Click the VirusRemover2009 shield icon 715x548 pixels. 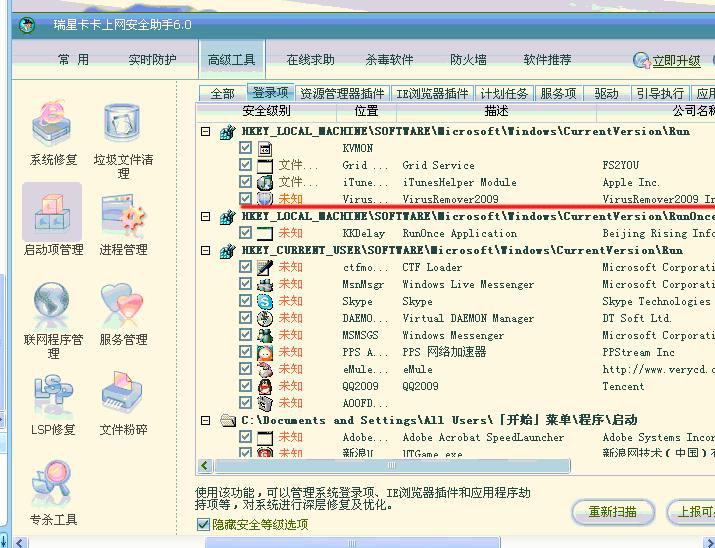[x=265, y=199]
